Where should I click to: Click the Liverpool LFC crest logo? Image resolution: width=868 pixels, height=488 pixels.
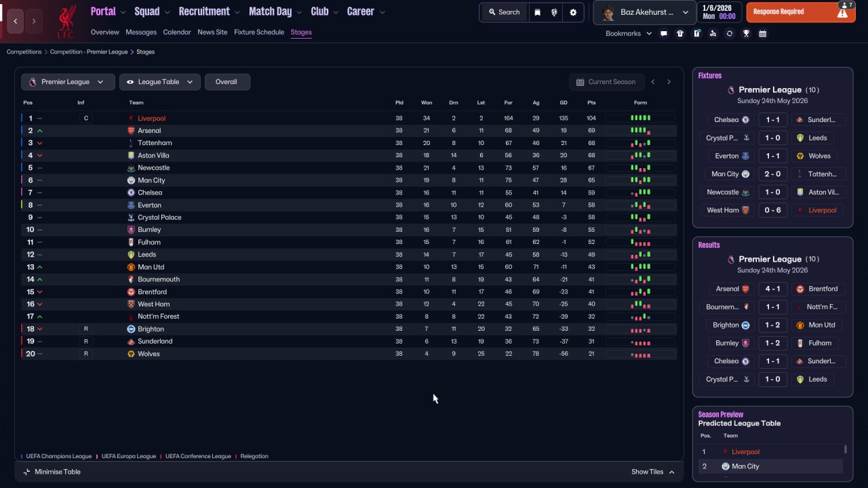pyautogui.click(x=66, y=22)
